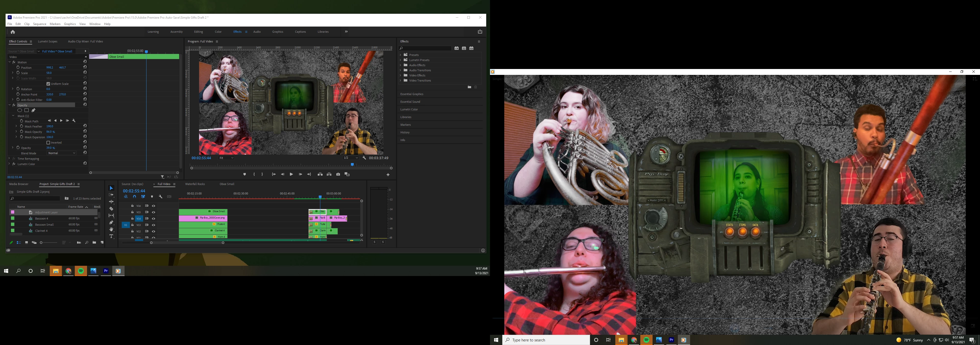
Task: Open Spotify from the taskbar
Action: pos(81,271)
